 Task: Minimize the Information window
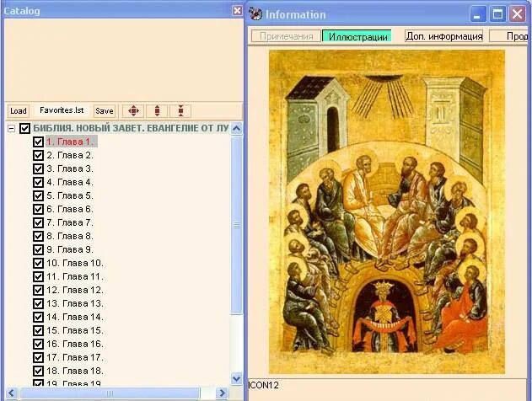[478, 14]
